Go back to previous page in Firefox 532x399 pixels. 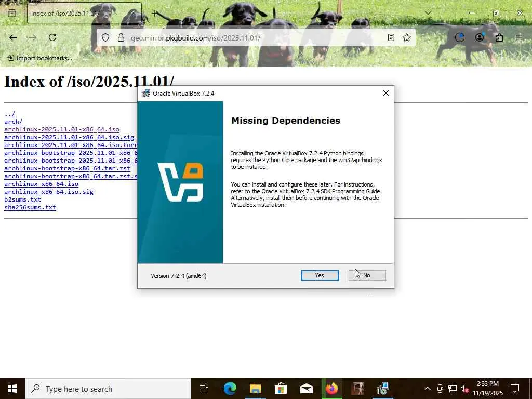pyautogui.click(x=13, y=37)
